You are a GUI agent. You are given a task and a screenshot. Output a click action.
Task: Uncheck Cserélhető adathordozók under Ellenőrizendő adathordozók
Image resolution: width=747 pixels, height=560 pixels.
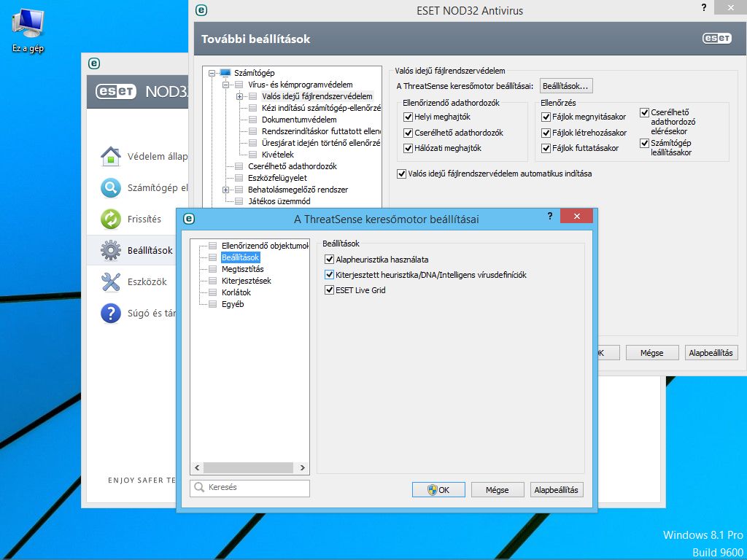coord(408,133)
